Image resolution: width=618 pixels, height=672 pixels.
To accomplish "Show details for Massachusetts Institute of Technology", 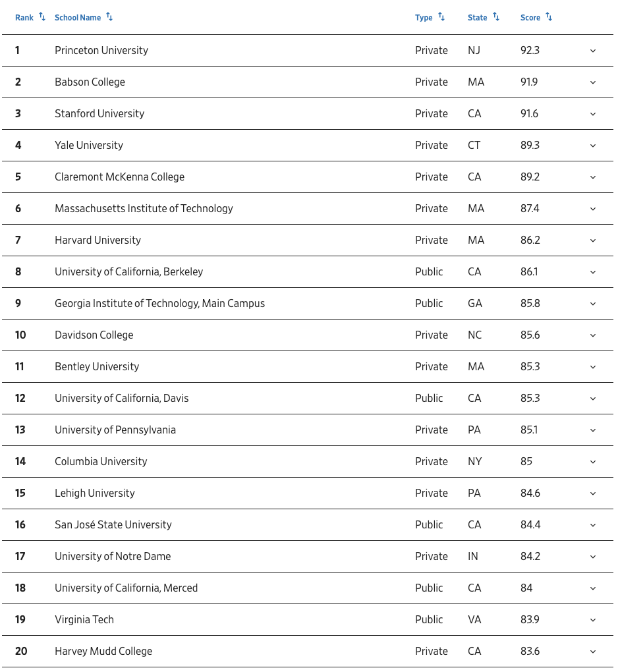I will [593, 209].
